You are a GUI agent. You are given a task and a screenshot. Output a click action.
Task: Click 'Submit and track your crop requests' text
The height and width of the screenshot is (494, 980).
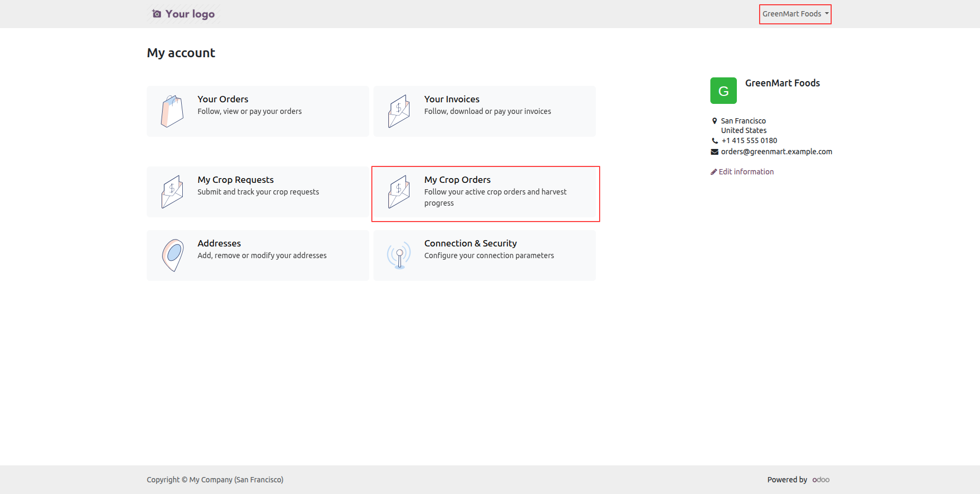coord(258,192)
